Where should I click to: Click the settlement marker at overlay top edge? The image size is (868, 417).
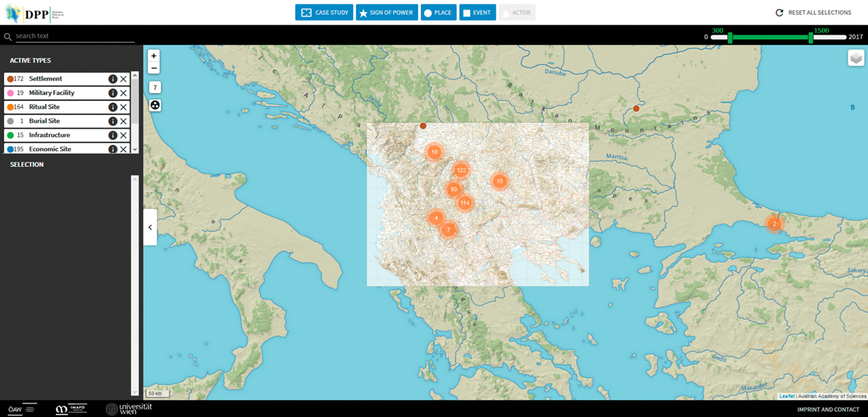[423, 126]
